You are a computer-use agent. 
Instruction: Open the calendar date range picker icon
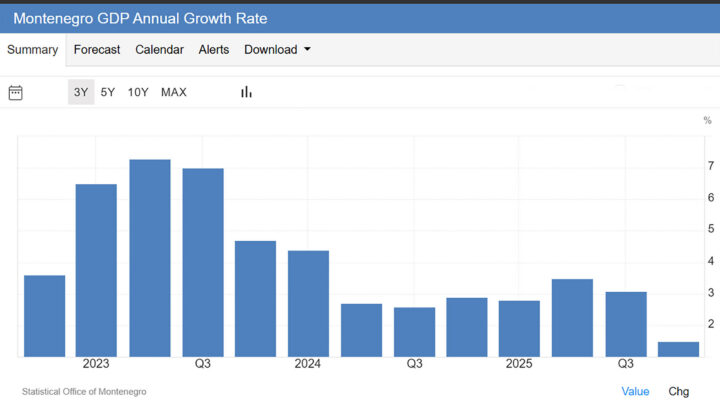[16, 92]
